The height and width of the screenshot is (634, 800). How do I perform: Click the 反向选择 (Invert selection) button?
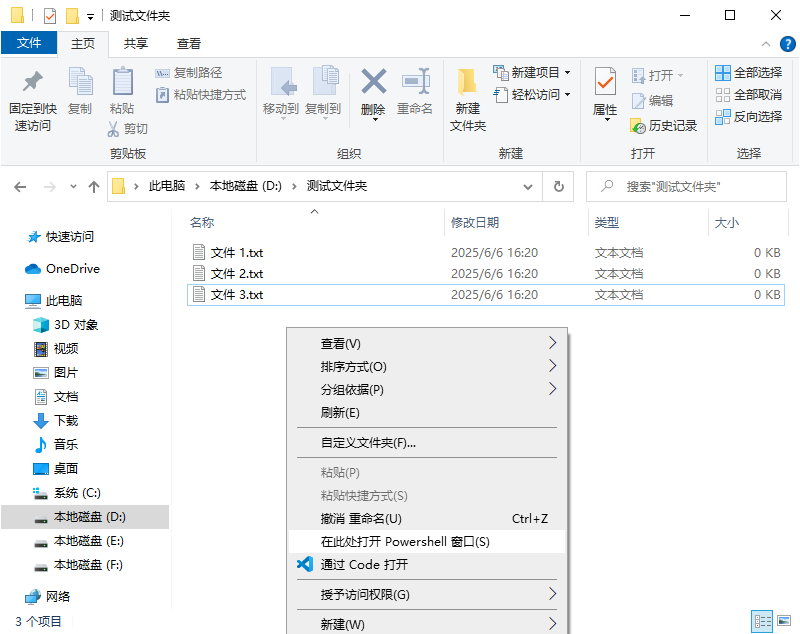pos(748,116)
